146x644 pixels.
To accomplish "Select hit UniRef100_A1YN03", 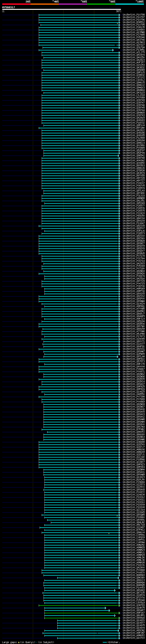I will (x=134, y=42).
